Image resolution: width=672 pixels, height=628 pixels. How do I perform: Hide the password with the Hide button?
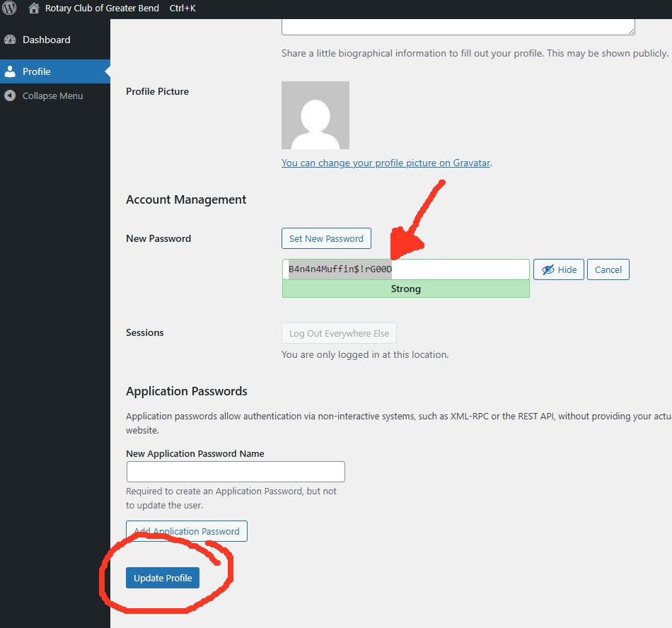pyautogui.click(x=558, y=270)
